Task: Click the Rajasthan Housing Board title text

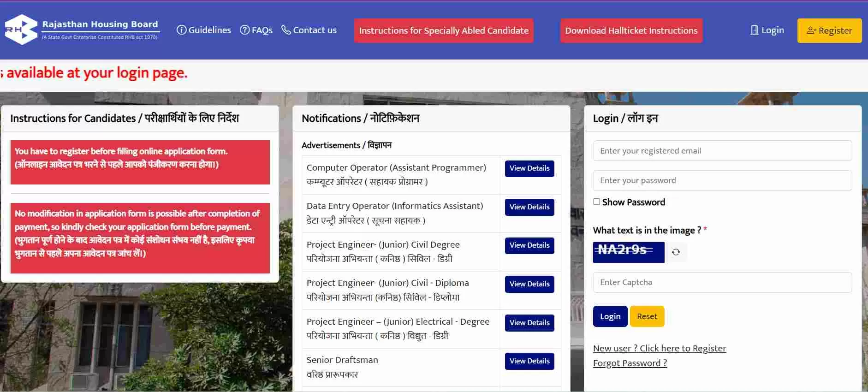Action: pos(100,24)
